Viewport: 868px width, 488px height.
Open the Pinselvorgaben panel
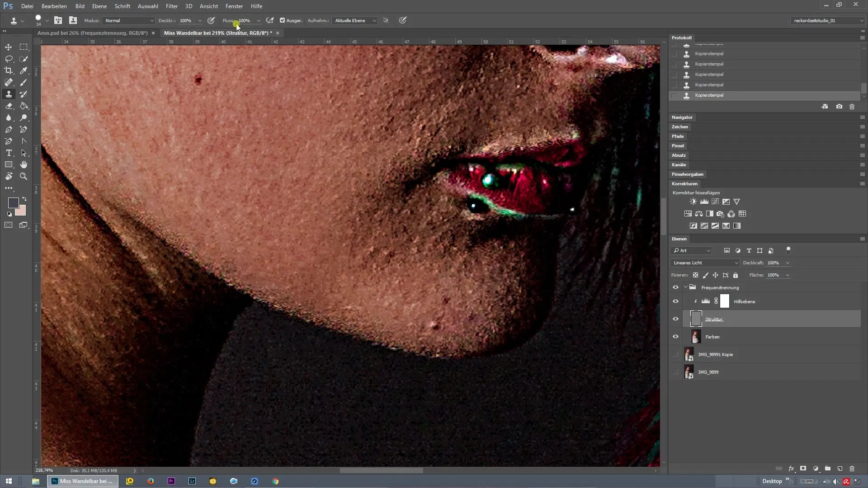point(687,174)
